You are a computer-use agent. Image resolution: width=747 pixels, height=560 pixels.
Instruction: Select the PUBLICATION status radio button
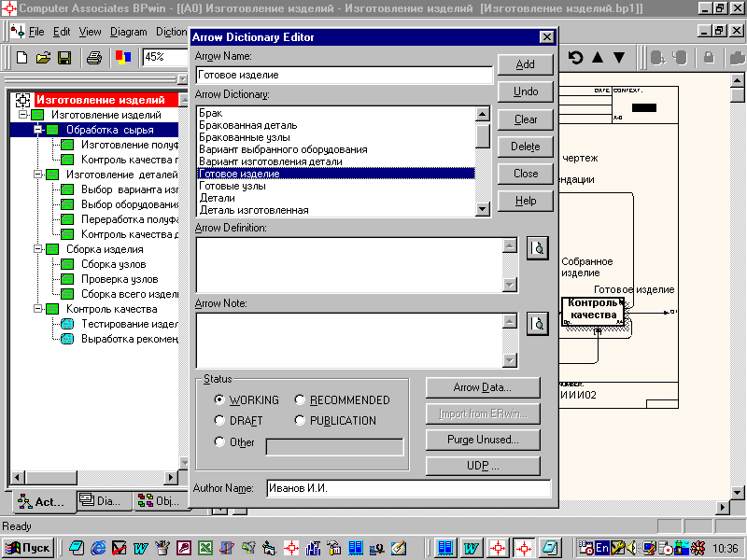coord(300,420)
